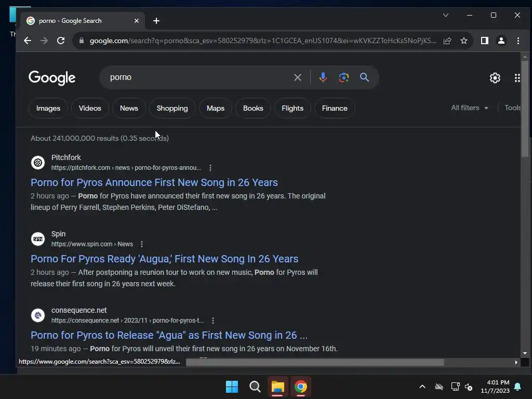Open the options dots beside consequence.net result

212,320
